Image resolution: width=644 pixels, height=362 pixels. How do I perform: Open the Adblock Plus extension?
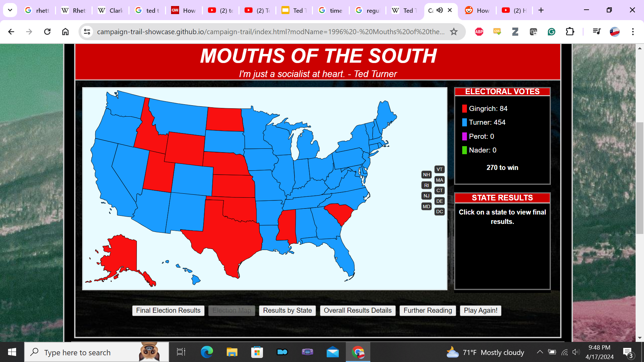tap(479, 32)
